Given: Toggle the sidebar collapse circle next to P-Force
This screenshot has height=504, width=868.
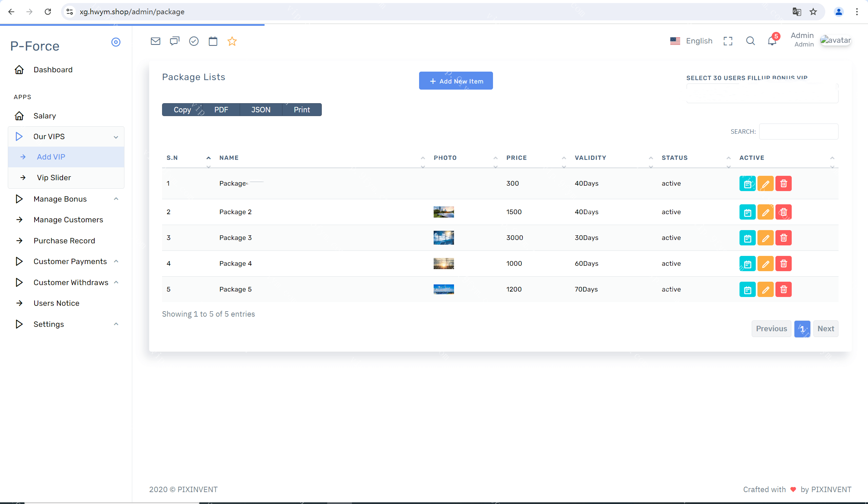Looking at the screenshot, I should 116,42.
